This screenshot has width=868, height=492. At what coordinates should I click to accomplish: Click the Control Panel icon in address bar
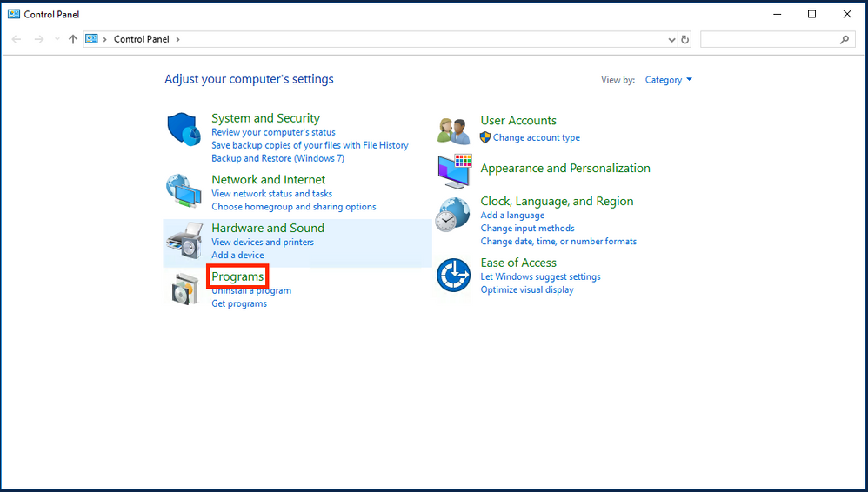[x=91, y=39]
